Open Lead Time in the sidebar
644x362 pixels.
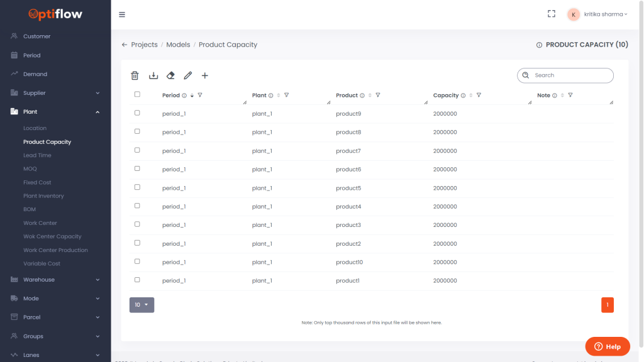pos(37,155)
